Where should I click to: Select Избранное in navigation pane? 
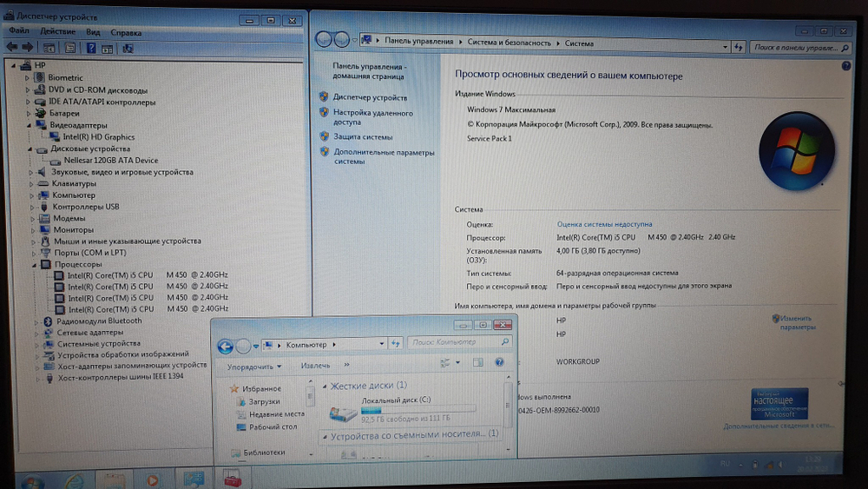(261, 389)
